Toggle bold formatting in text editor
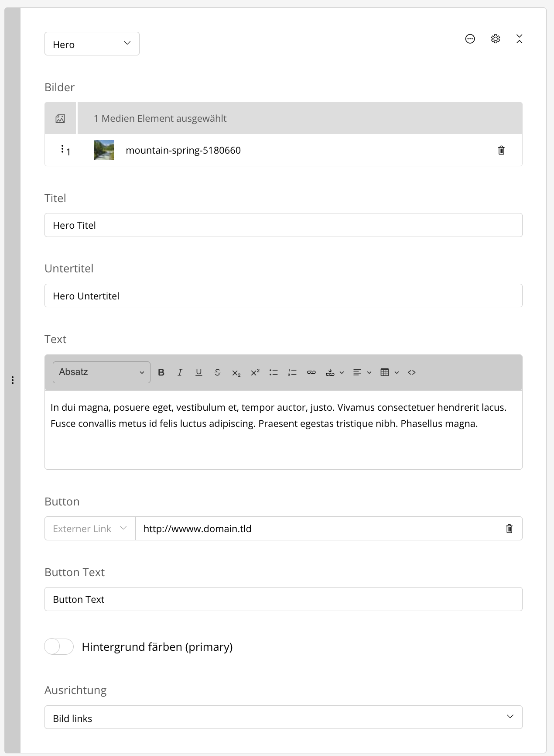 161,372
